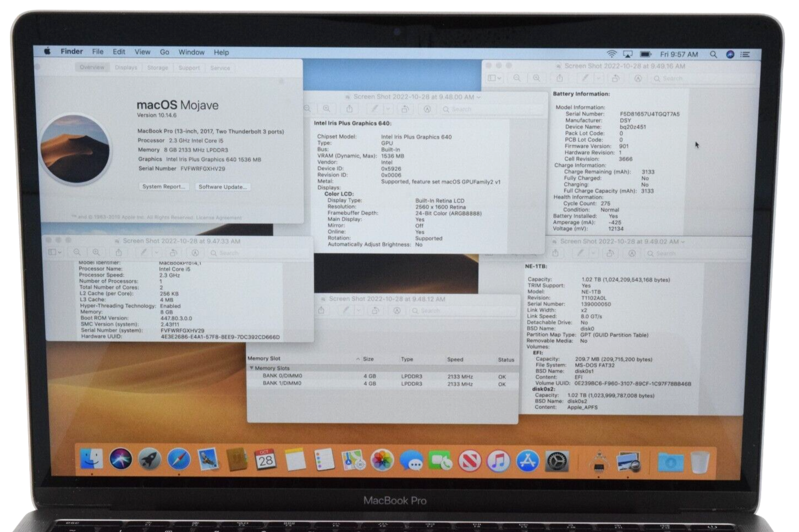
Task: Open Trash in the Dock
Action: [699, 462]
